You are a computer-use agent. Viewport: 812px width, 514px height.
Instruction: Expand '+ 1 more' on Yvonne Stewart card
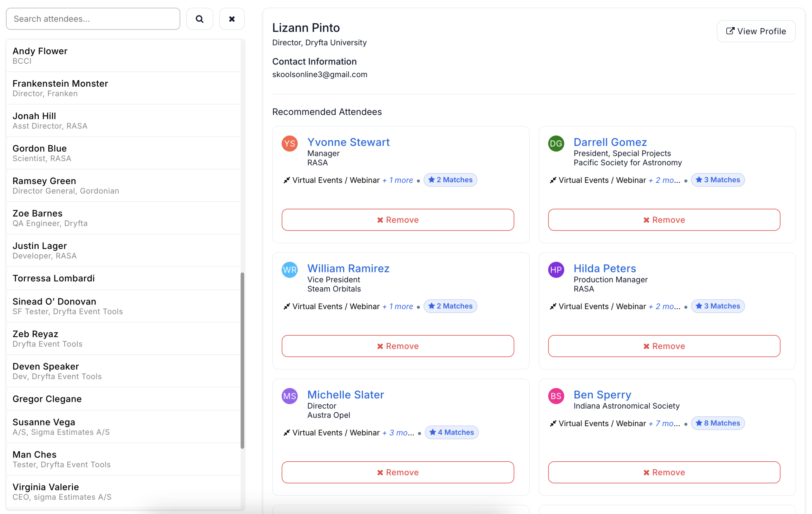pyautogui.click(x=397, y=180)
